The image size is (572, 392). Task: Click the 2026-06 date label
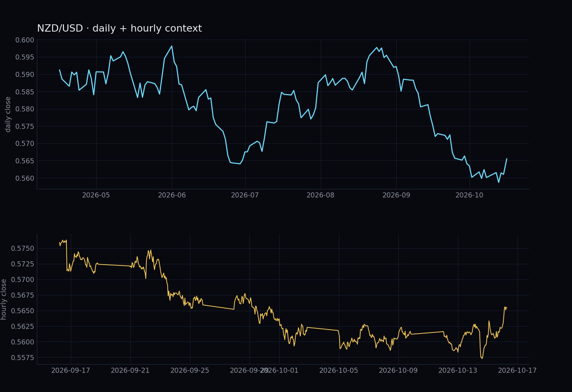pos(172,195)
